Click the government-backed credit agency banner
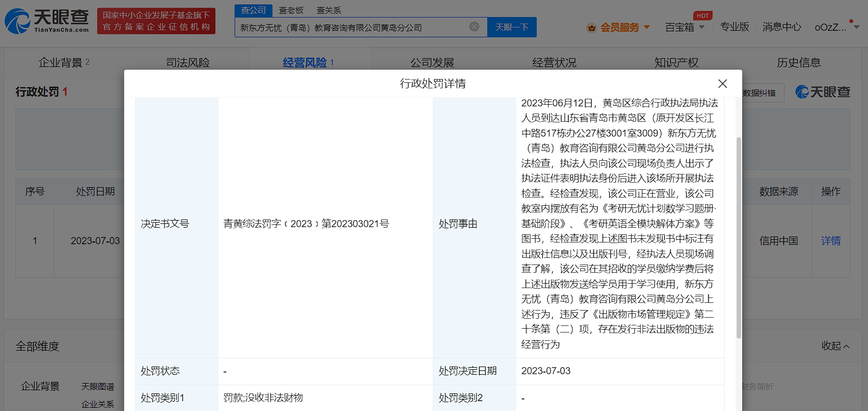This screenshot has height=411, width=868. pyautogui.click(x=156, y=21)
